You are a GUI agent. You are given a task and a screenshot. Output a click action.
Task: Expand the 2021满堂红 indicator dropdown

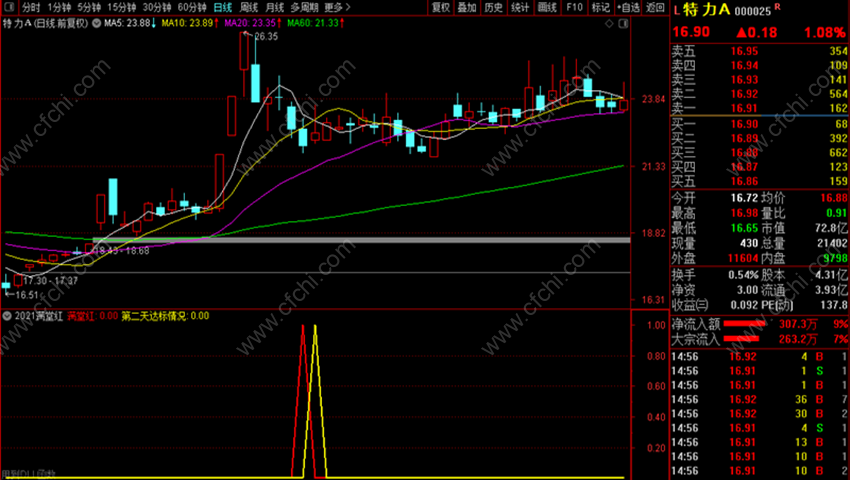point(8,316)
